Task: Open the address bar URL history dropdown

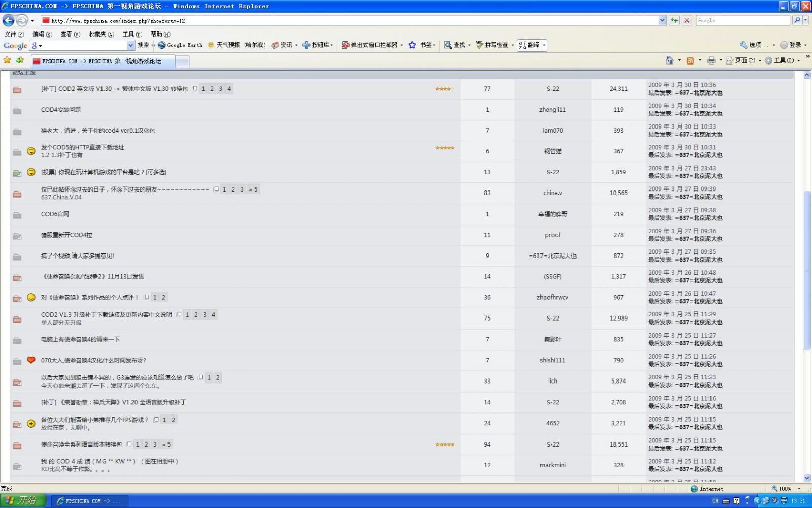Action: tap(662, 20)
